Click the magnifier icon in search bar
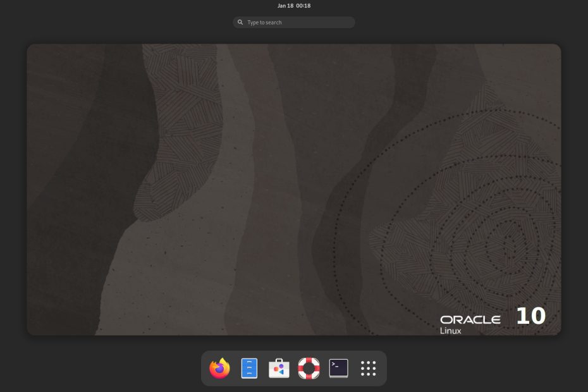 [240, 23]
